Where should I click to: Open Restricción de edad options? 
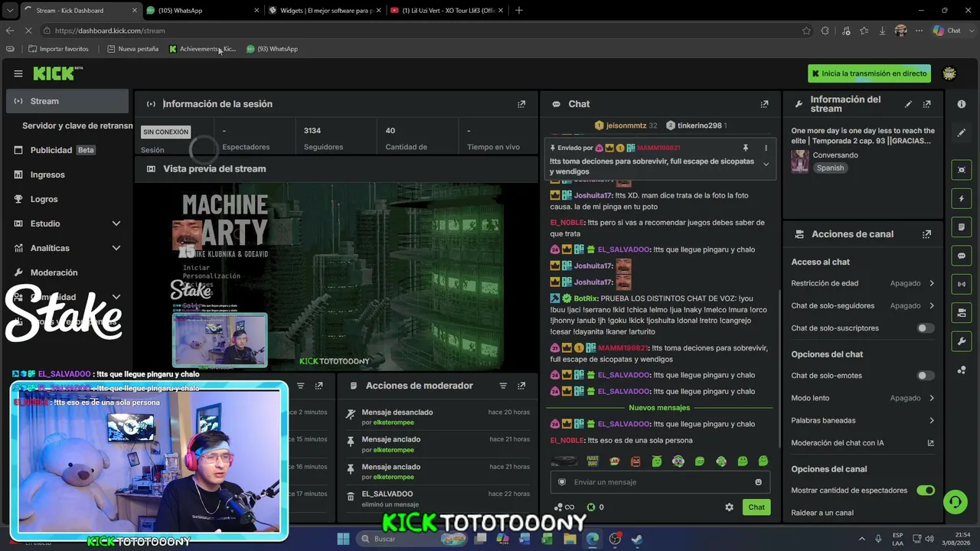[x=863, y=283]
